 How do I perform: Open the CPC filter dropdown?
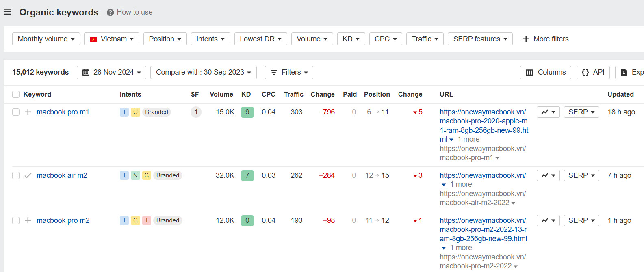point(386,39)
